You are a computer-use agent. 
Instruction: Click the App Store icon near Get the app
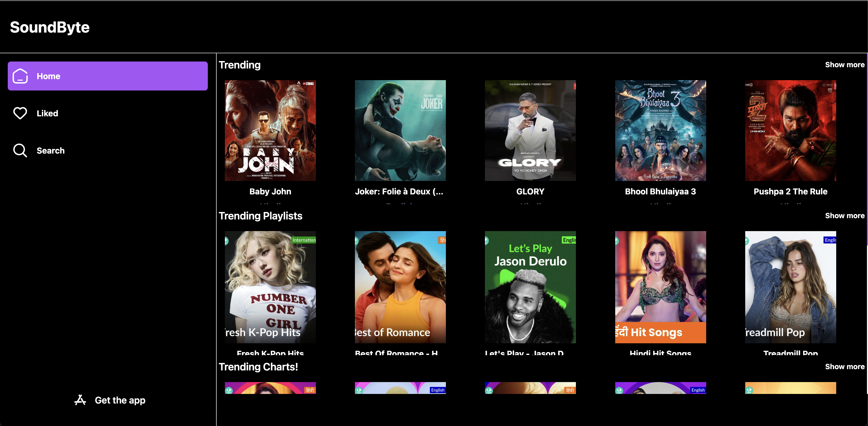80,400
